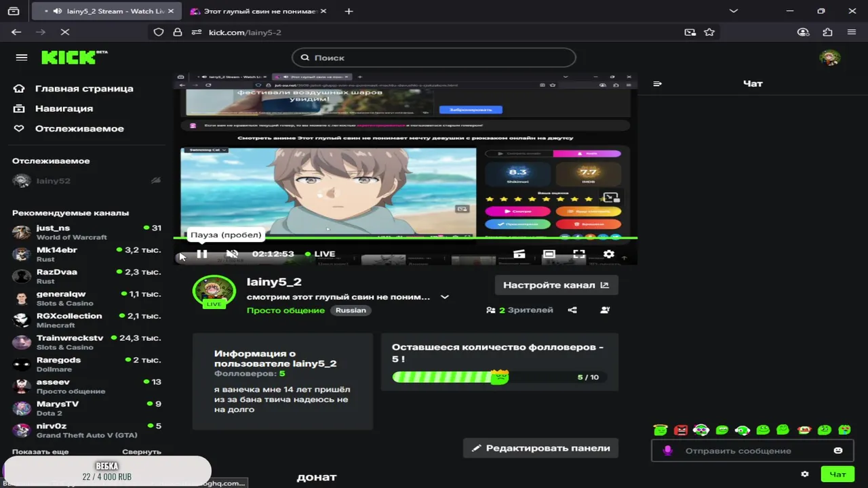
Task: Bookmark this page star icon
Action: 709,32
